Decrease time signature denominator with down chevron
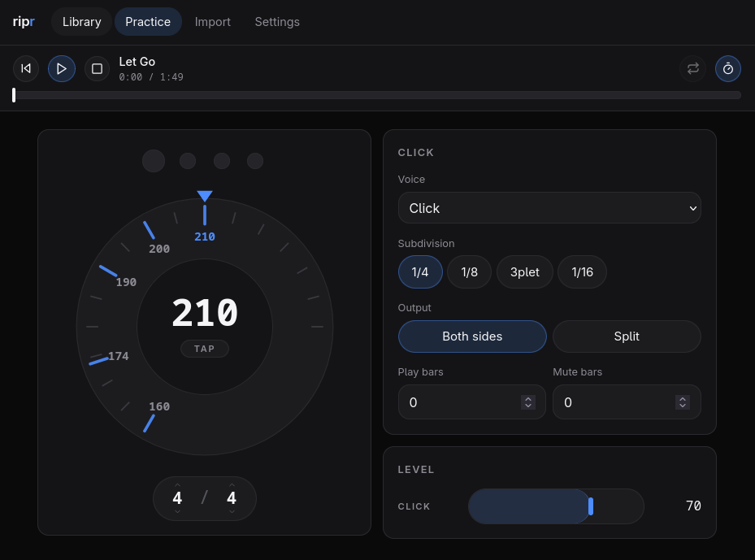755x560 pixels. pos(232,512)
